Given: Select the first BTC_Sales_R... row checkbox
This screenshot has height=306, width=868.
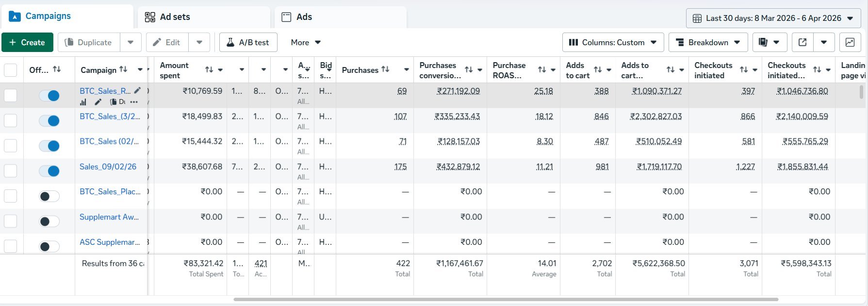Looking at the screenshot, I should tap(10, 95).
